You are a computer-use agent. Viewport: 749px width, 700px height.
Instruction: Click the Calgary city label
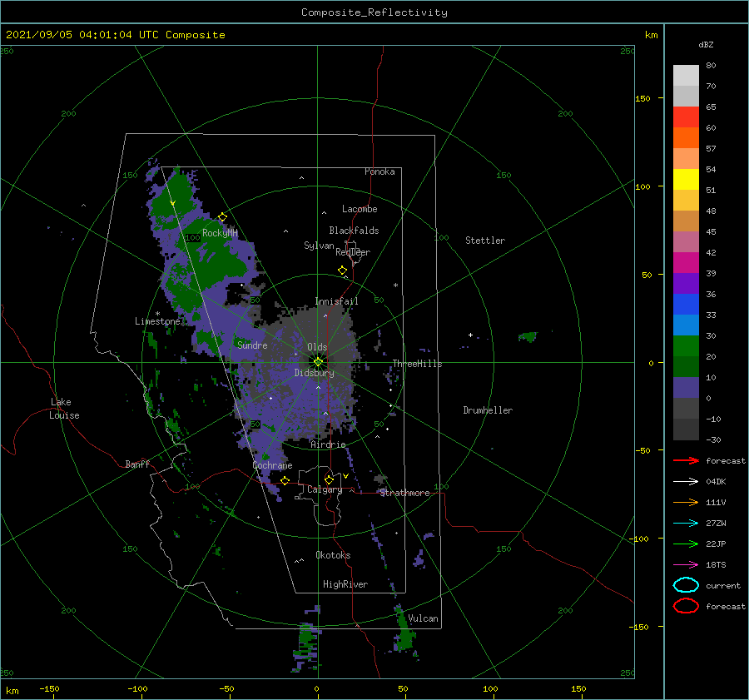click(x=325, y=489)
